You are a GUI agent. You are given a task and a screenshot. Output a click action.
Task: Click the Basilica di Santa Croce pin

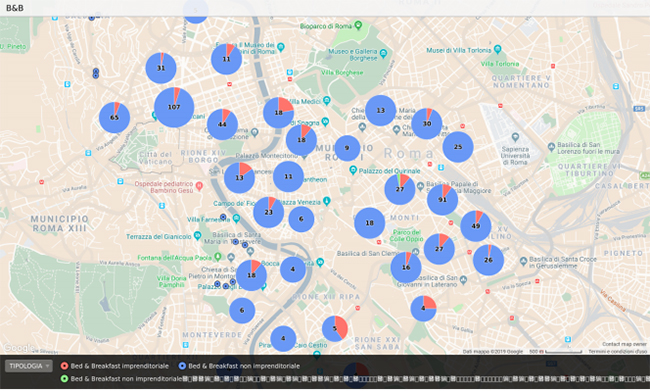[x=523, y=261]
